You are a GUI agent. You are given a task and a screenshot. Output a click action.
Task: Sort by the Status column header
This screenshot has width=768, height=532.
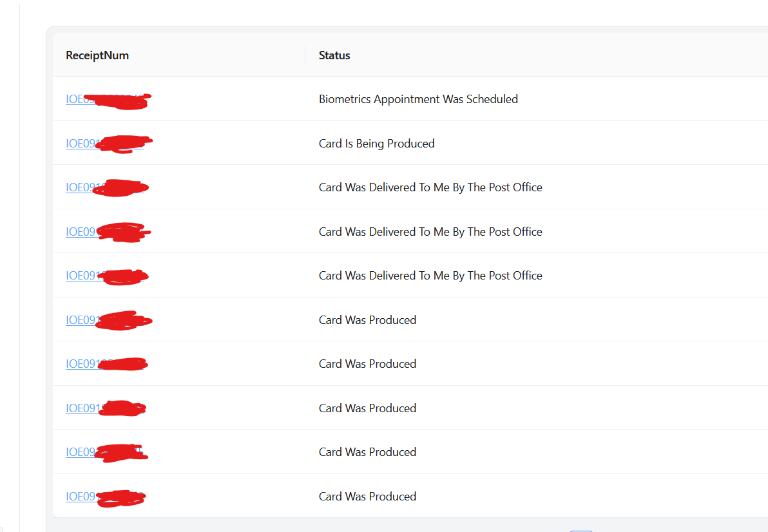point(334,55)
